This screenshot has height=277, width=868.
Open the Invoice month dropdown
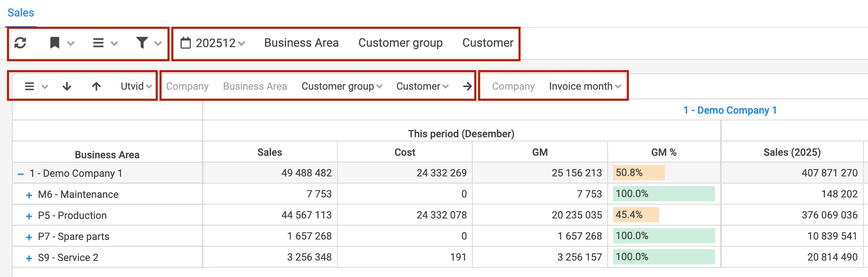tap(584, 86)
